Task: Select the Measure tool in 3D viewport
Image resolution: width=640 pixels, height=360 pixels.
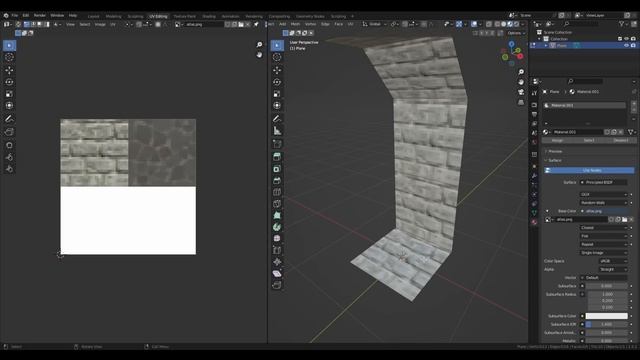Action: [277, 131]
